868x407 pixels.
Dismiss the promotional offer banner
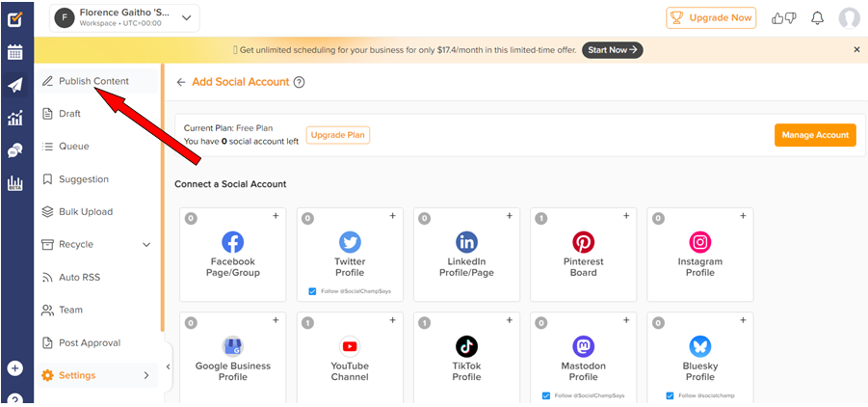click(856, 49)
